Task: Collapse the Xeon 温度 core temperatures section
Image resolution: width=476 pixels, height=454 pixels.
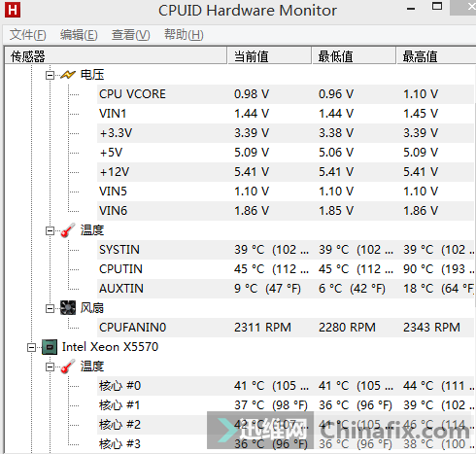Action: tap(50, 367)
